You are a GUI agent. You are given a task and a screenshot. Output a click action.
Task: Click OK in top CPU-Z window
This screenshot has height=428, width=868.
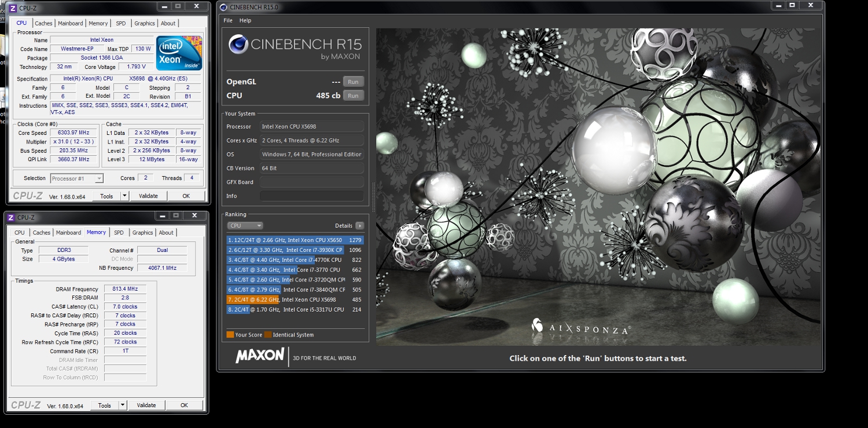[186, 196]
